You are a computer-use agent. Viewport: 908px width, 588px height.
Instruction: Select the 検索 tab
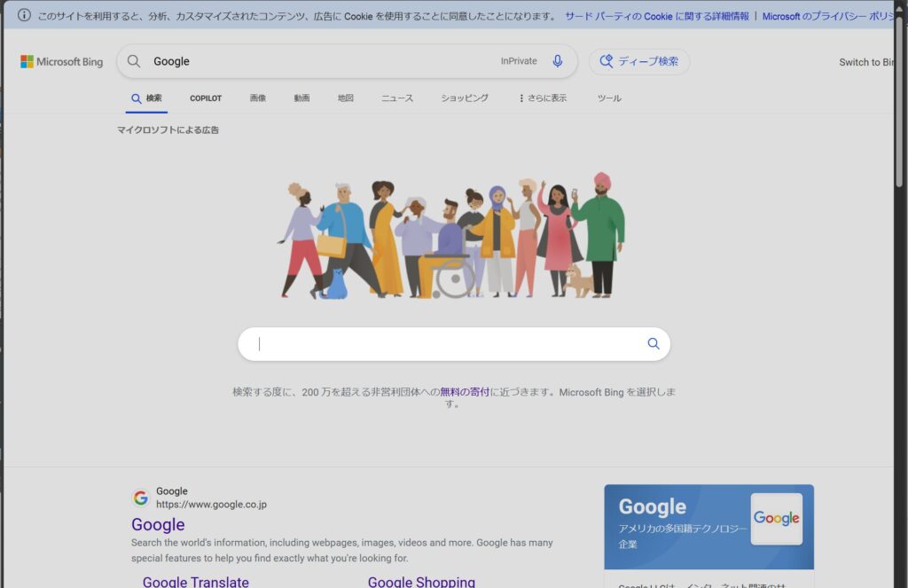click(146, 98)
